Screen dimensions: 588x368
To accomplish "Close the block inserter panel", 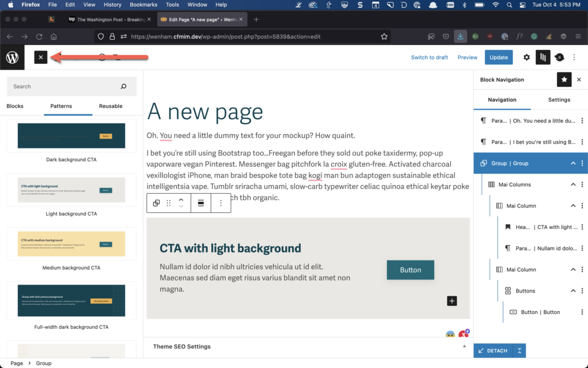I will [40, 57].
